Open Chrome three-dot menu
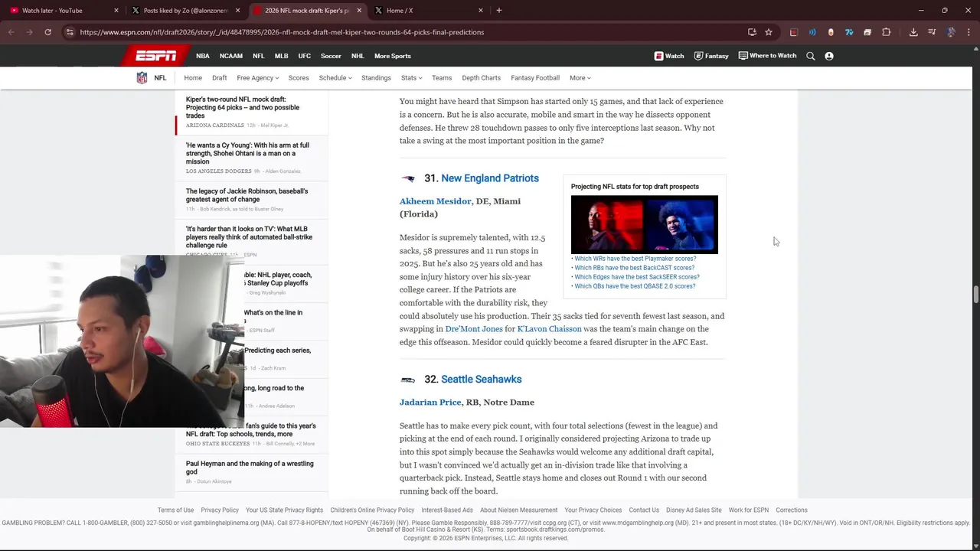The image size is (980, 551). point(969,32)
